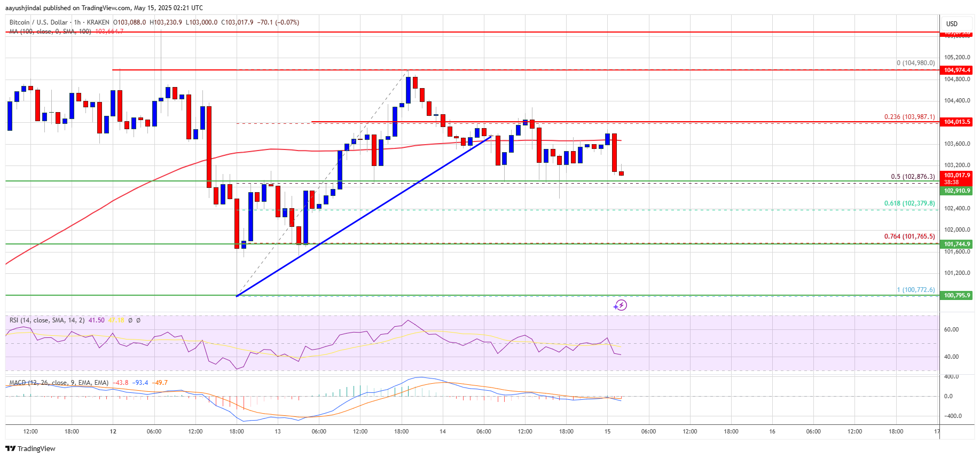Click the 0.5 Fibonacci level label

pyautogui.click(x=912, y=177)
